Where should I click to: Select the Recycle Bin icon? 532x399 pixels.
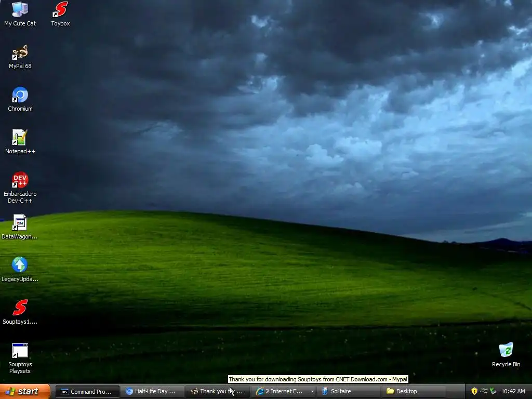(x=506, y=354)
